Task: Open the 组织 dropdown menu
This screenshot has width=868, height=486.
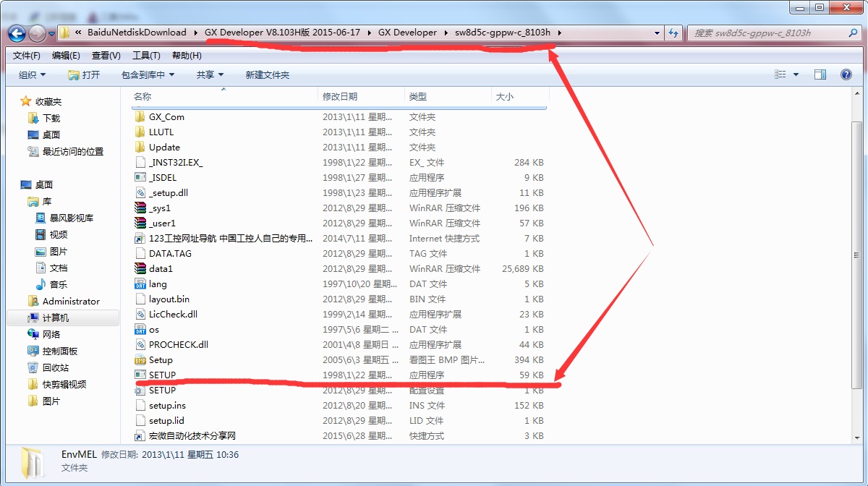Action: pyautogui.click(x=30, y=74)
